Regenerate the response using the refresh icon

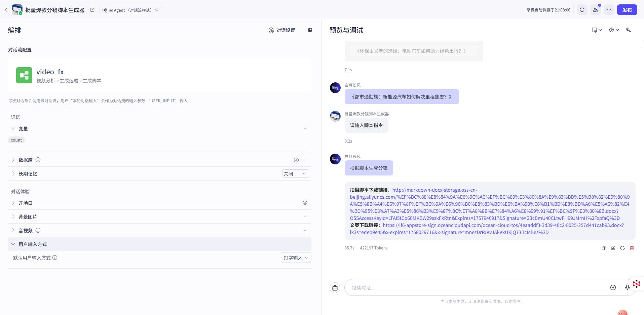[x=622, y=248]
